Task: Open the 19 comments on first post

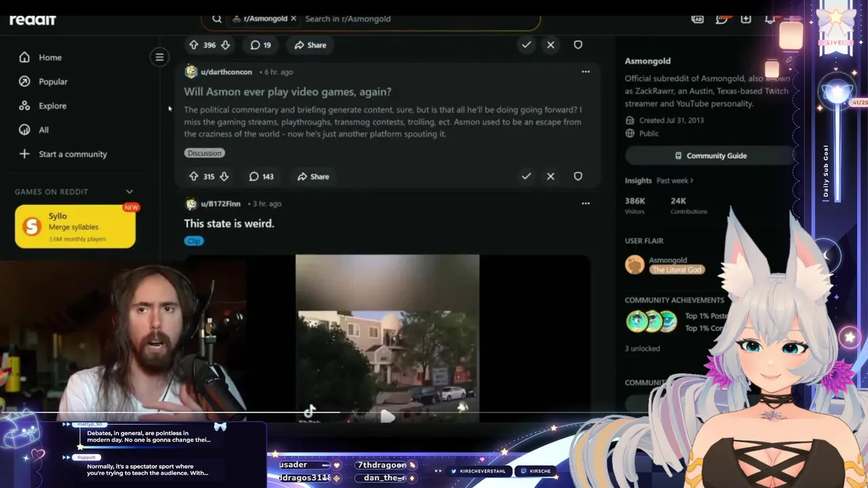Action: pyautogui.click(x=260, y=45)
